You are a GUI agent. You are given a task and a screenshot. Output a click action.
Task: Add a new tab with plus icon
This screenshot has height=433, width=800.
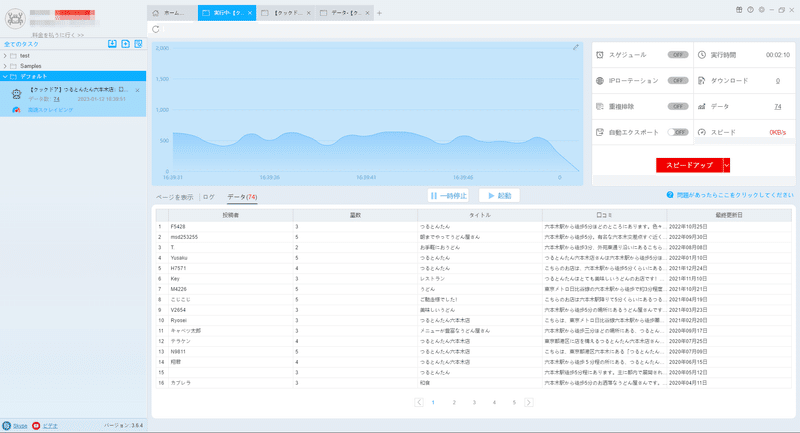[379, 13]
